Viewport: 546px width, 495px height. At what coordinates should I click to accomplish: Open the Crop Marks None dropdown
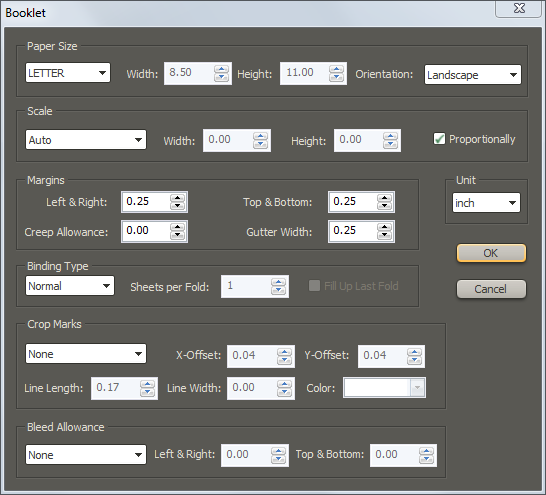coord(86,354)
